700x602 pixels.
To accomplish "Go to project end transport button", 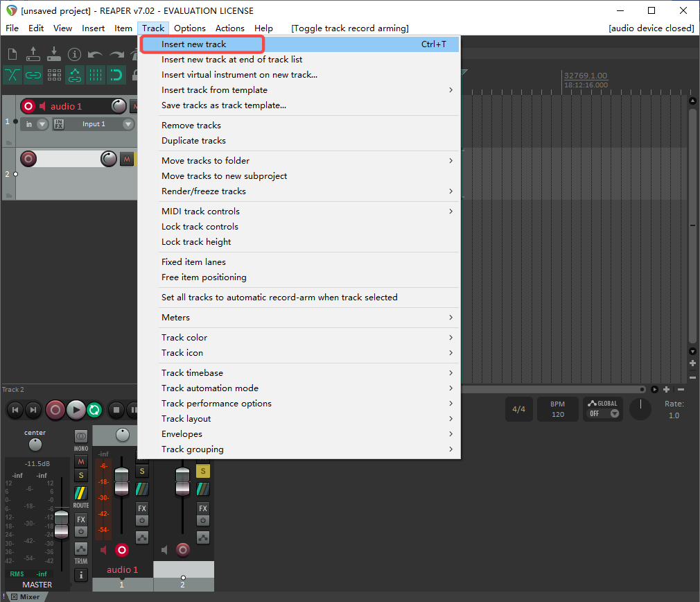I will [x=33, y=410].
